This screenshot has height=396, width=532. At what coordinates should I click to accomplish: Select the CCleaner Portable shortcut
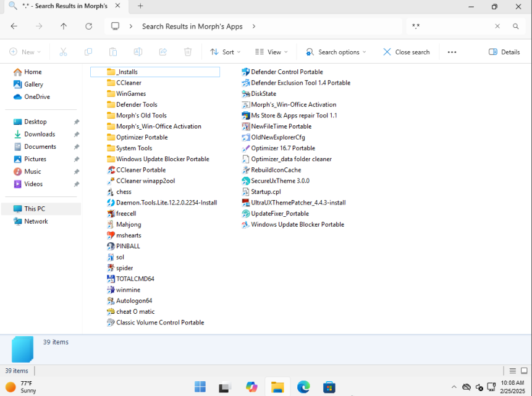tap(137, 170)
